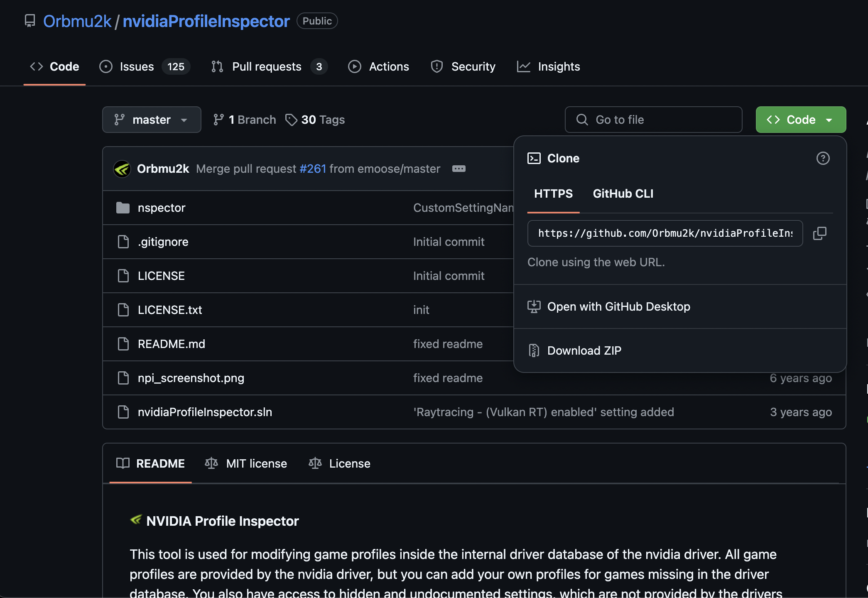Image resolution: width=868 pixels, height=598 pixels.
Task: Open the Pull requests tab
Action: click(x=269, y=66)
